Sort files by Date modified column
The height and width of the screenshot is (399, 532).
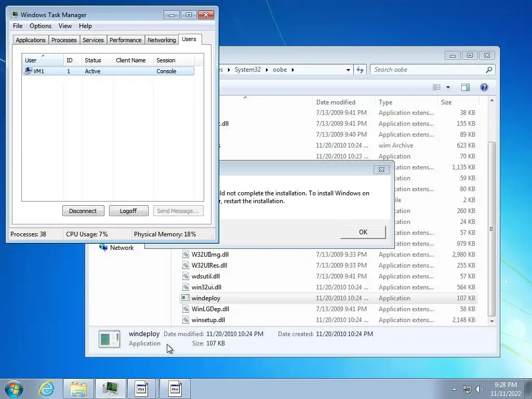(x=344, y=102)
